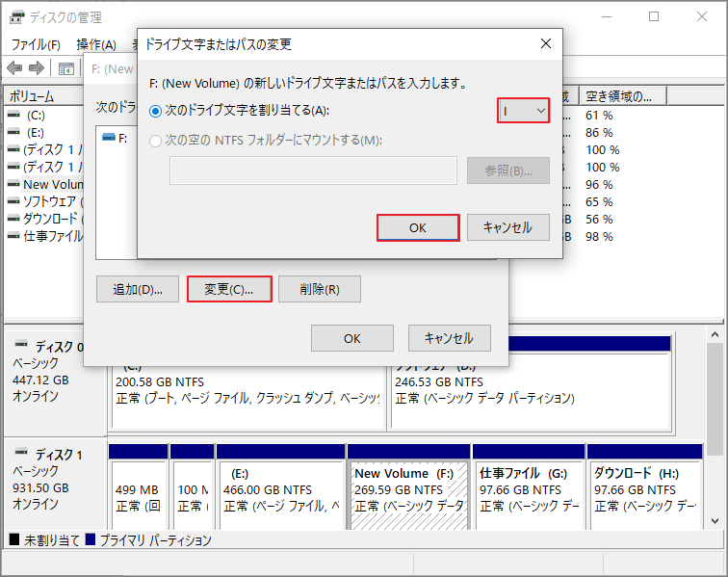The width and height of the screenshot is (728, 577).
Task: Select the New Volume row in volume list
Action: coord(45,184)
